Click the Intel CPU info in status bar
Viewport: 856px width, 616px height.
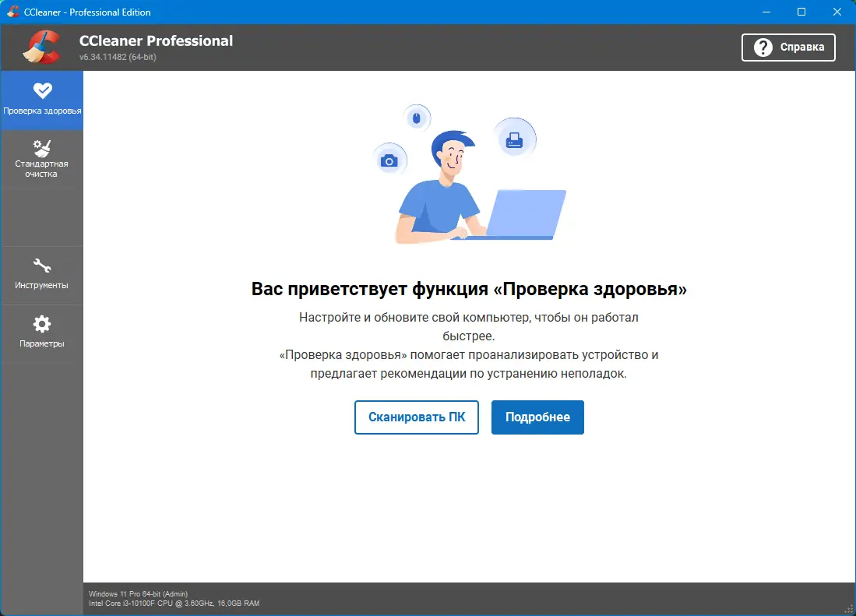(173, 602)
